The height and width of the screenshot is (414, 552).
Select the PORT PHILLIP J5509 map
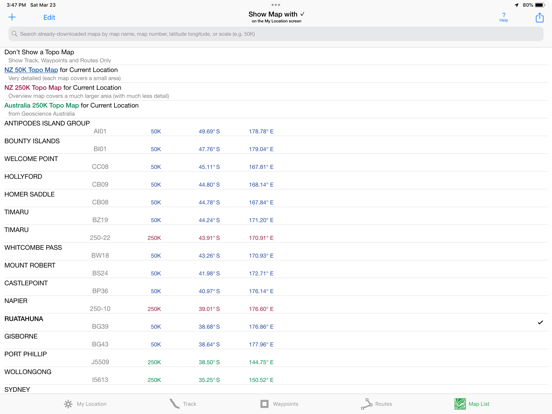276,358
